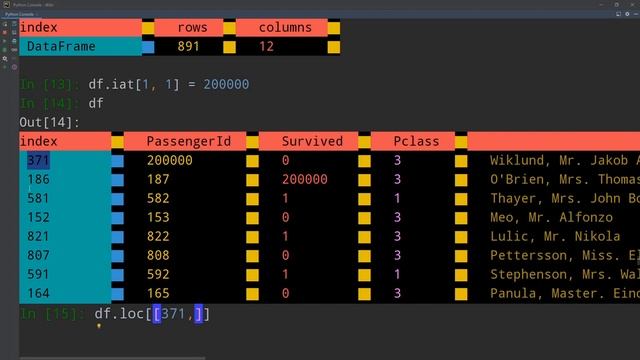Click the Pclass column header

[416, 141]
